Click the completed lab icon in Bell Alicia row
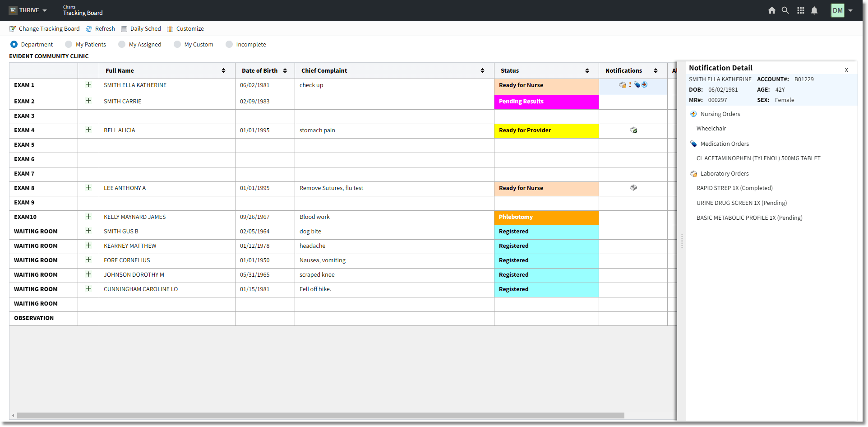This screenshot has height=427, width=868. [633, 130]
